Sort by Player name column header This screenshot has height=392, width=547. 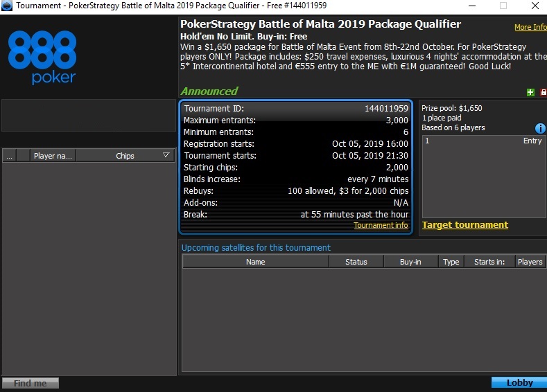click(53, 156)
